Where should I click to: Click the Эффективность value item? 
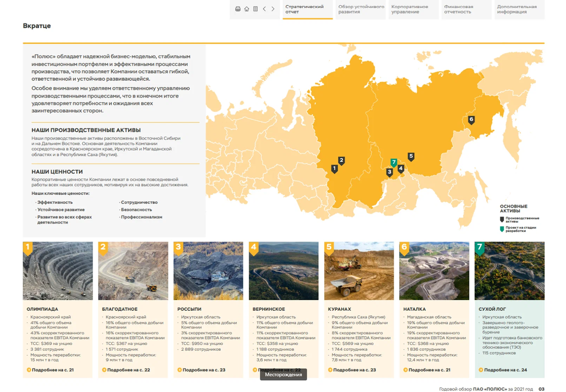[x=55, y=202]
